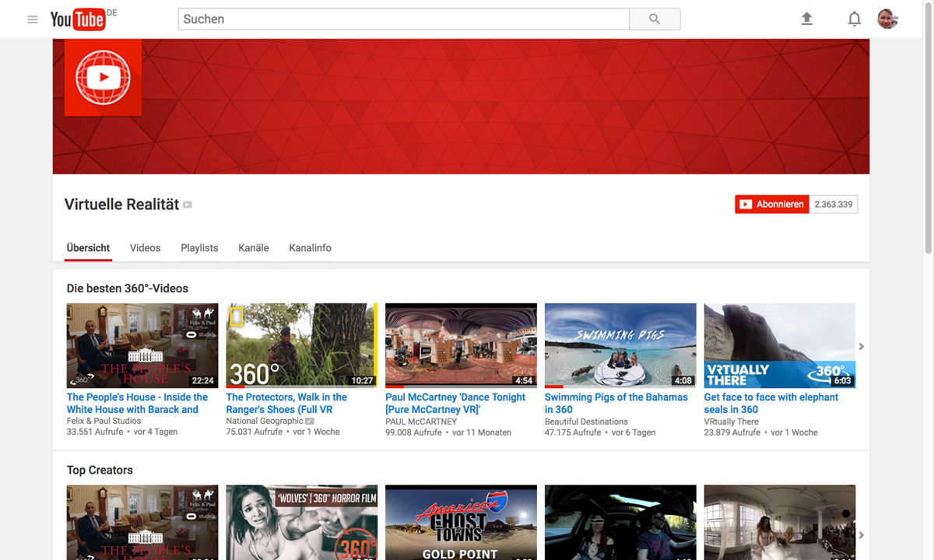Open the notifications bell
The height and width of the screenshot is (560, 934).
pyautogui.click(x=854, y=19)
